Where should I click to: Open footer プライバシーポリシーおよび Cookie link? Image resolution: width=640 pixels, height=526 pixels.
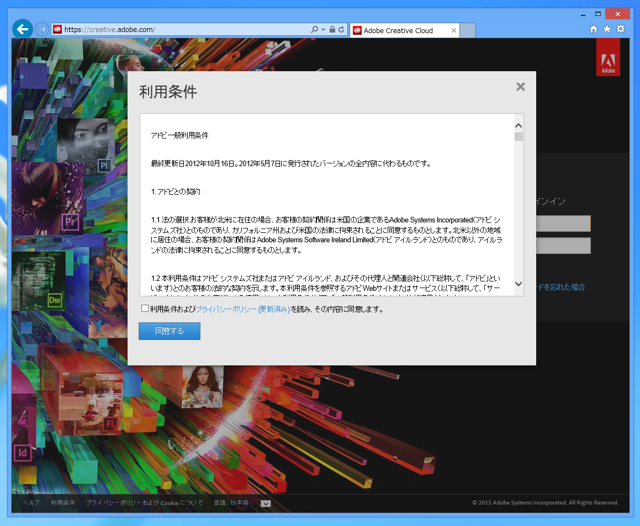point(144,503)
